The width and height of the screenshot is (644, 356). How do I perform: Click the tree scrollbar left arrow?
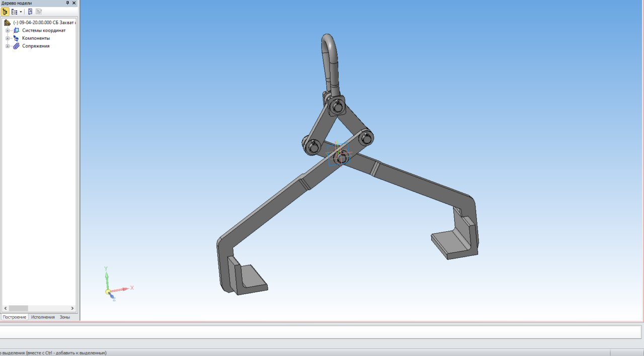click(5, 308)
